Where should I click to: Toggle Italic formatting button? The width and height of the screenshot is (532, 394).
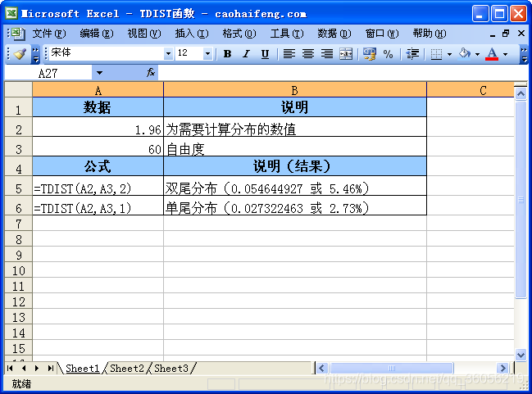click(x=246, y=54)
